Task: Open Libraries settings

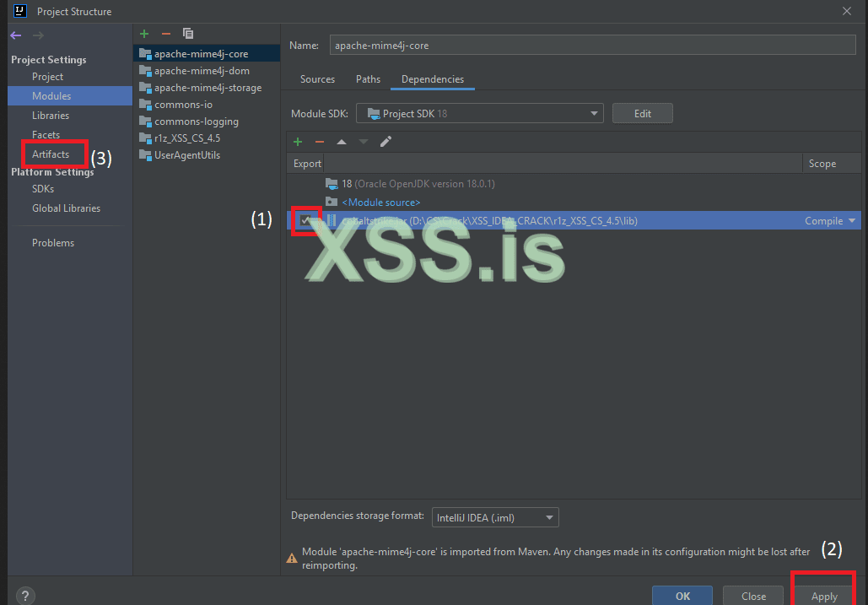Action: point(51,115)
